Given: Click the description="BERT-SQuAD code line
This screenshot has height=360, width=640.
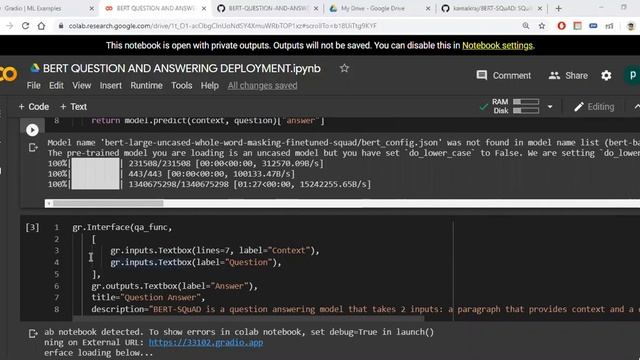Looking at the screenshot, I should click(365, 309).
